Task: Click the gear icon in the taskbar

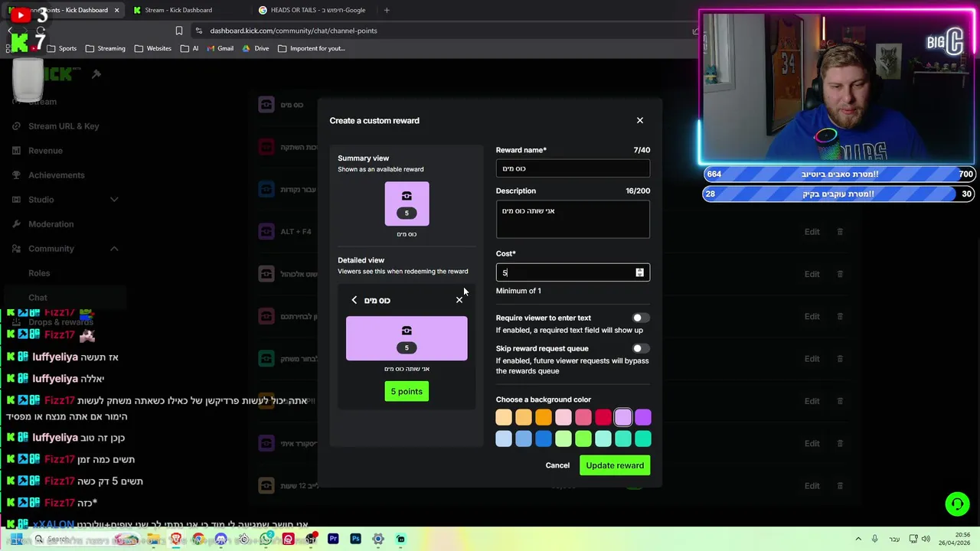Action: 378,539
